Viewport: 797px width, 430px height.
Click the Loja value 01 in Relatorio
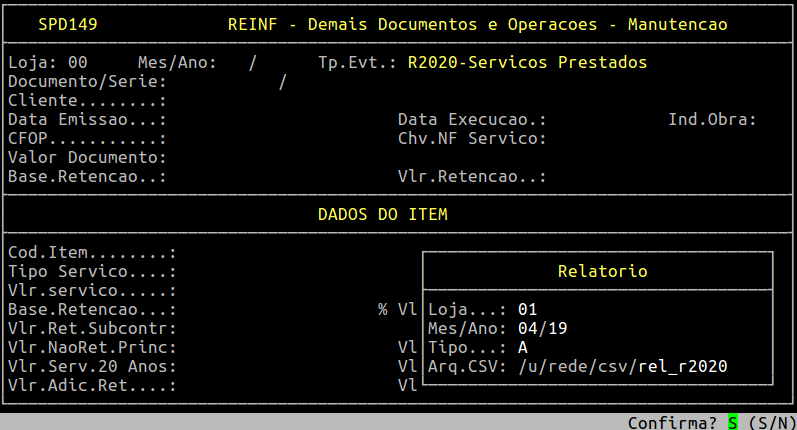point(528,309)
